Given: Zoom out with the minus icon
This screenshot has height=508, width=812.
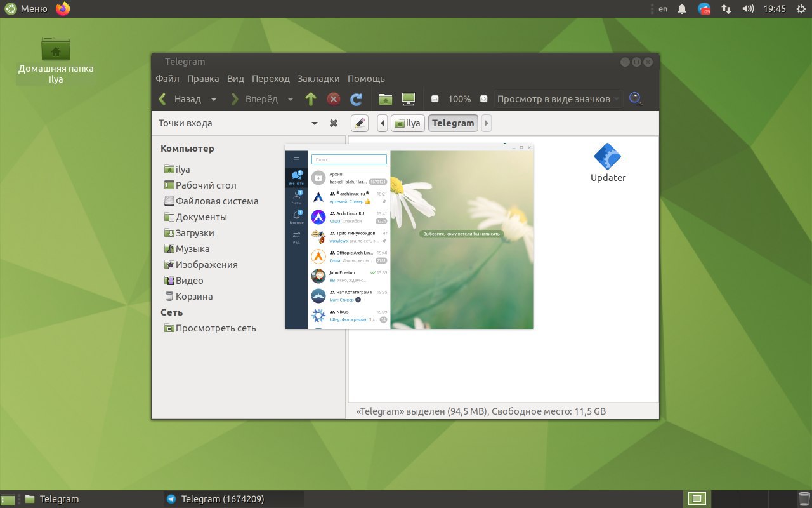Looking at the screenshot, I should (x=435, y=99).
